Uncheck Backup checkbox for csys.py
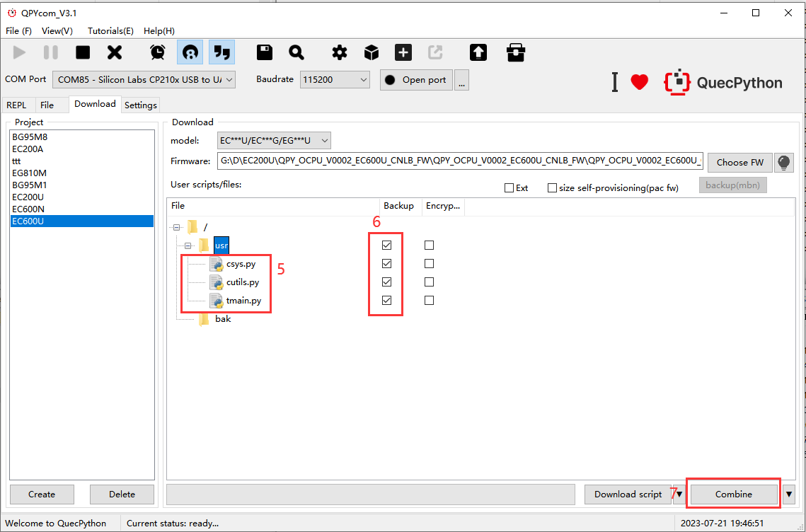Screen dimensions: 806x532 coord(386,264)
